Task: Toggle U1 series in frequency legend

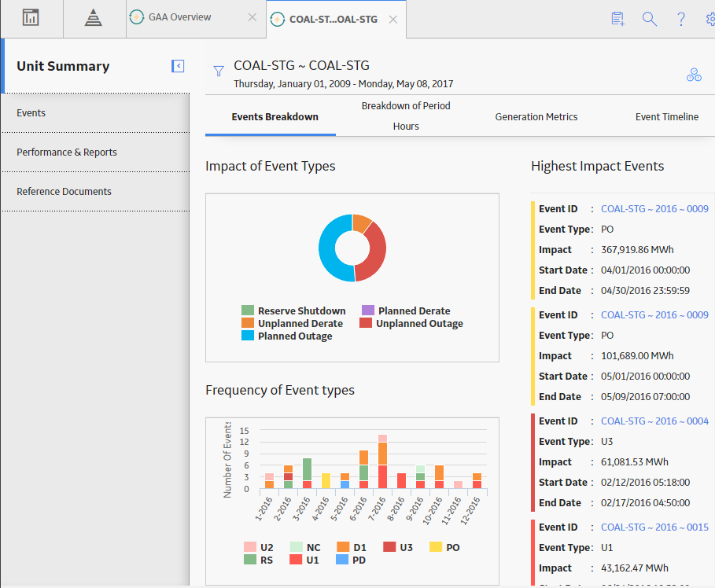Action: 296,559
